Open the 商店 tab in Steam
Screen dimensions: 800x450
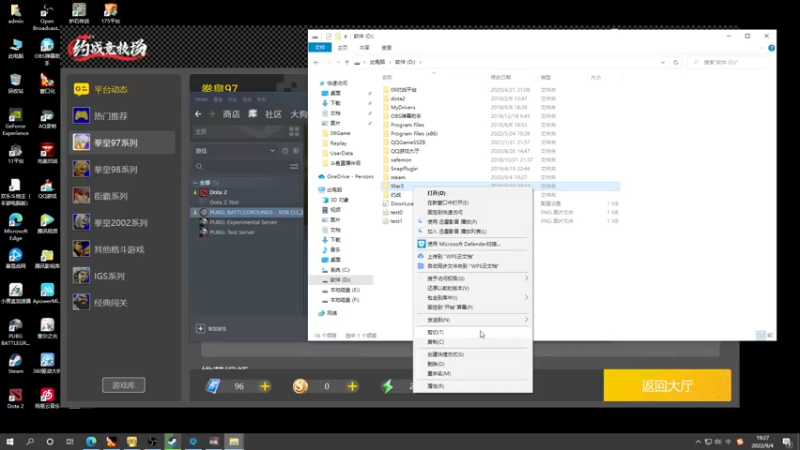(x=231, y=114)
